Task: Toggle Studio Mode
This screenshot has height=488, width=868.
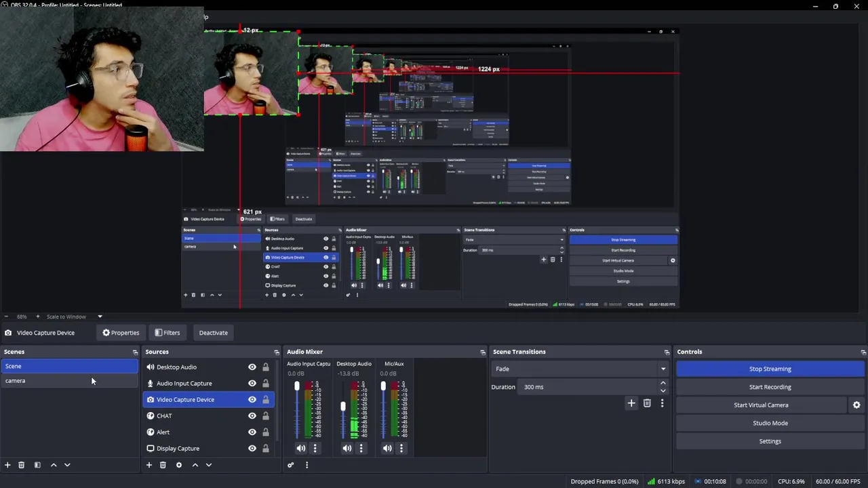Action: (x=770, y=423)
